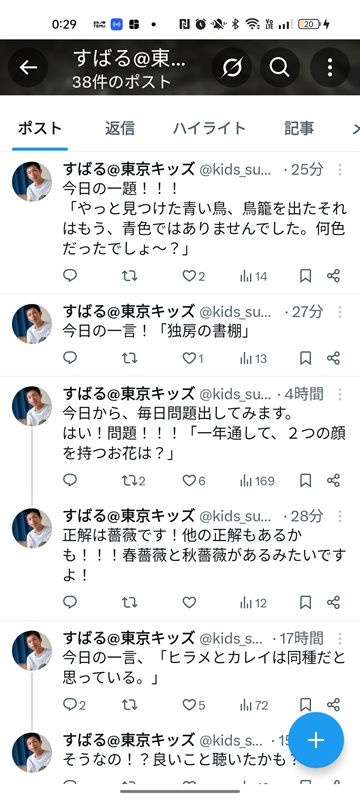Image resolution: width=360 pixels, height=800 pixels.
Task: Open more options on 4時間 post
Action: click(340, 394)
